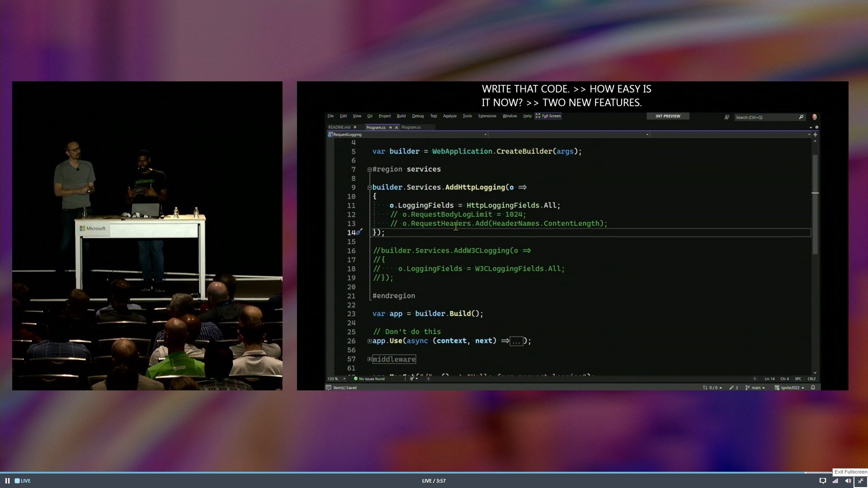This screenshot has width=868, height=488.
Task: Expand the collapsed middleware region
Action: tap(369, 359)
